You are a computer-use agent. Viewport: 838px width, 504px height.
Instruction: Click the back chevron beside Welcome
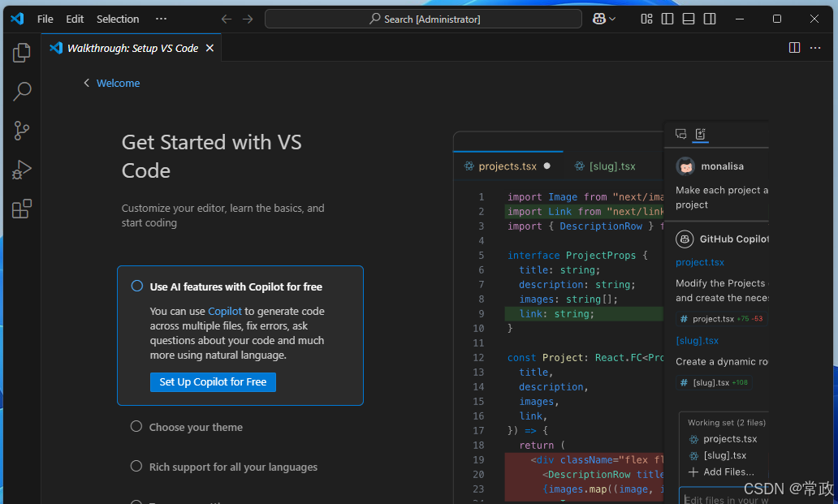87,83
